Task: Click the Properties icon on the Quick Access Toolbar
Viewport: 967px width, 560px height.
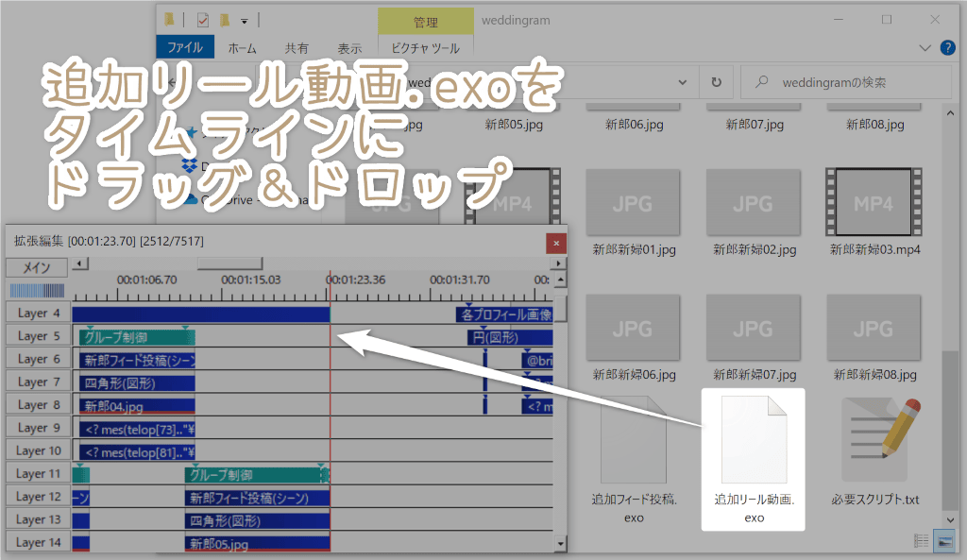Action: pos(203,20)
